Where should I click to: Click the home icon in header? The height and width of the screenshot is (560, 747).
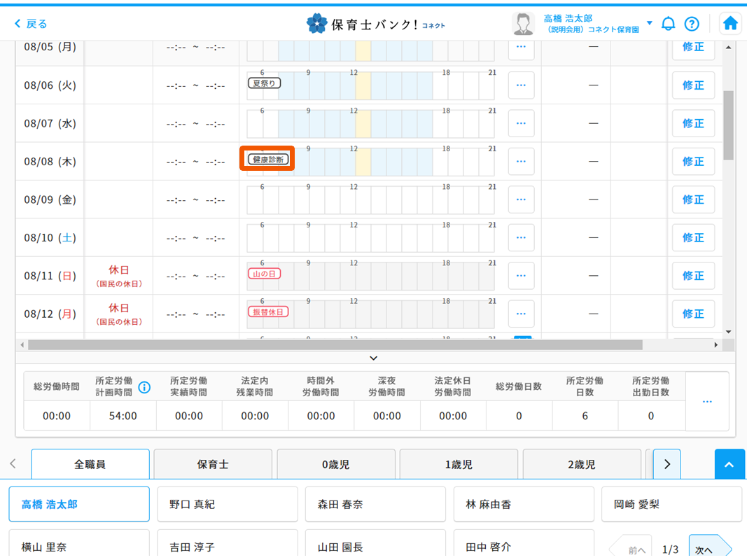730,24
